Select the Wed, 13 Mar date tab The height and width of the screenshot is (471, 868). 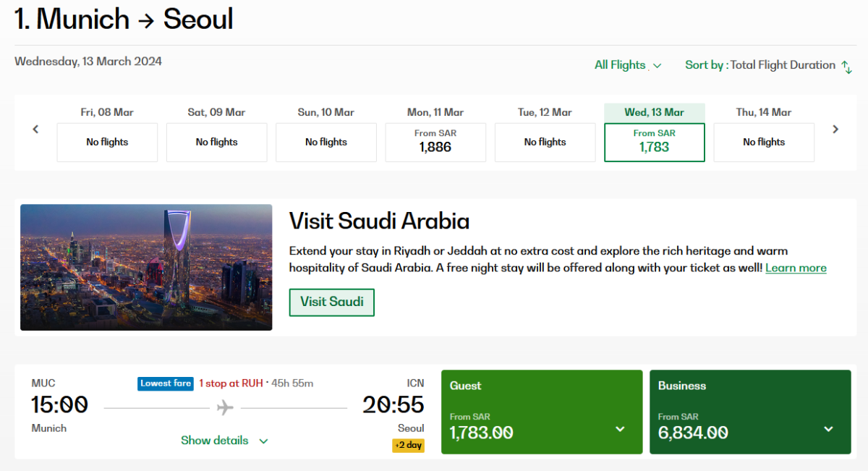click(x=654, y=142)
